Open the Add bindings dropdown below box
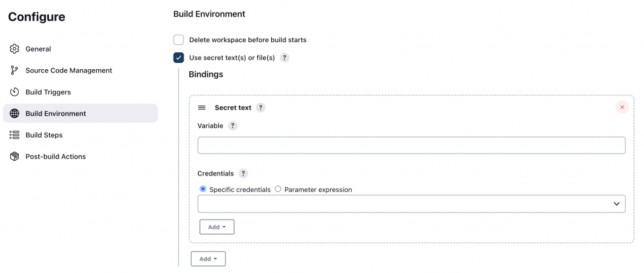644x273 pixels. click(x=208, y=259)
